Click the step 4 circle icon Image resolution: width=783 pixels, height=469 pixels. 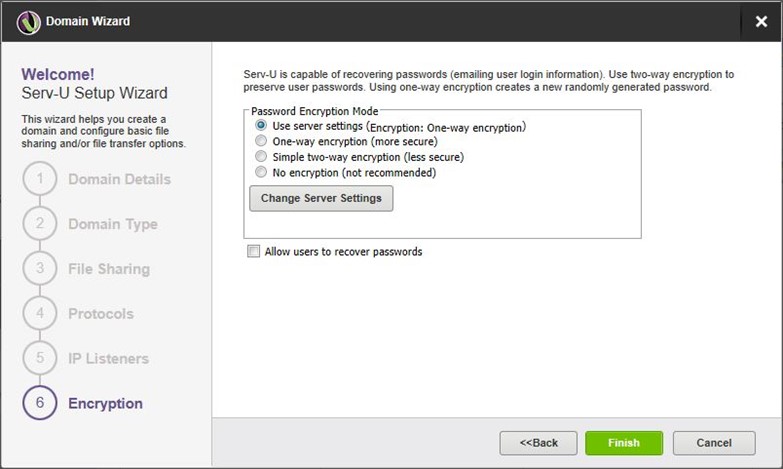click(x=40, y=313)
